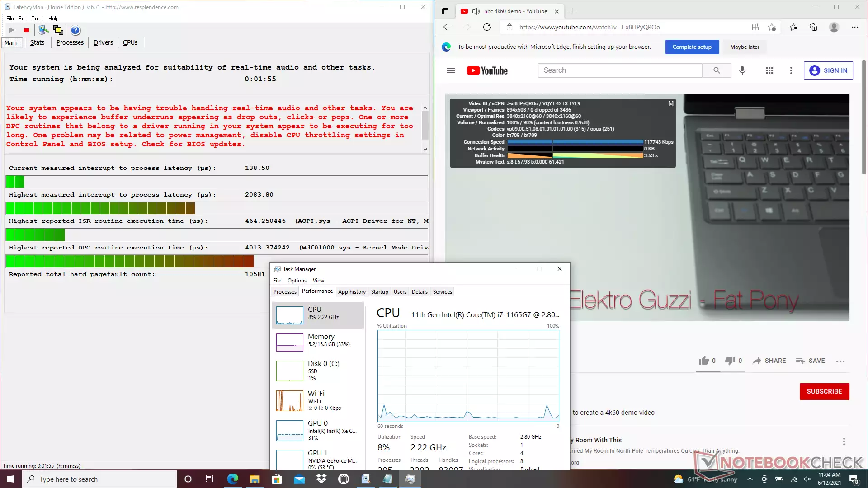Open the Task Manager Options menu
The image size is (868, 488).
coord(297,281)
